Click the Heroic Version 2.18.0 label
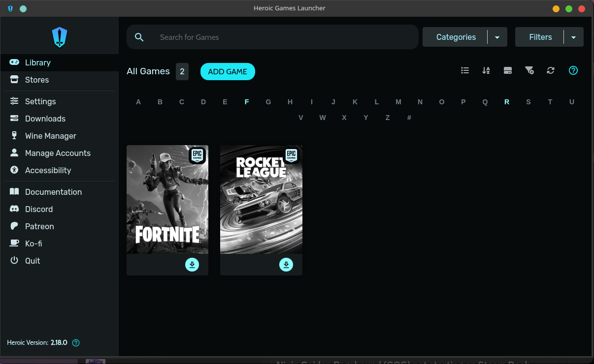The image size is (594, 364). (37, 343)
